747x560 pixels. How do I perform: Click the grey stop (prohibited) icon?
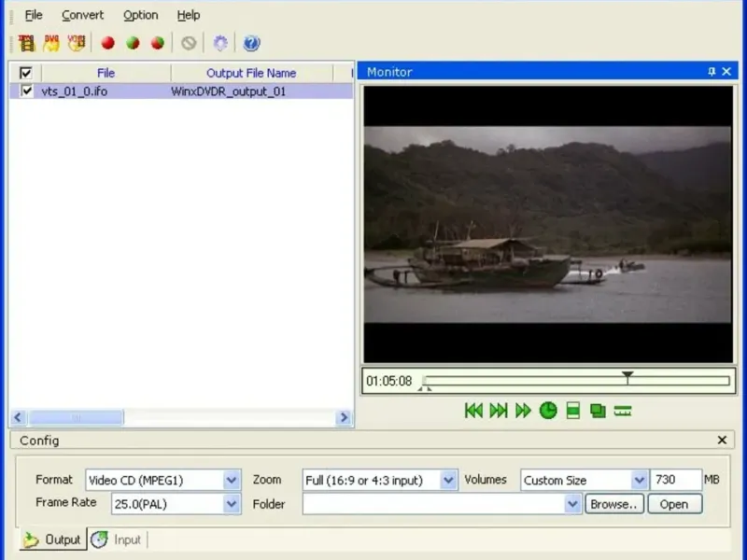(189, 43)
